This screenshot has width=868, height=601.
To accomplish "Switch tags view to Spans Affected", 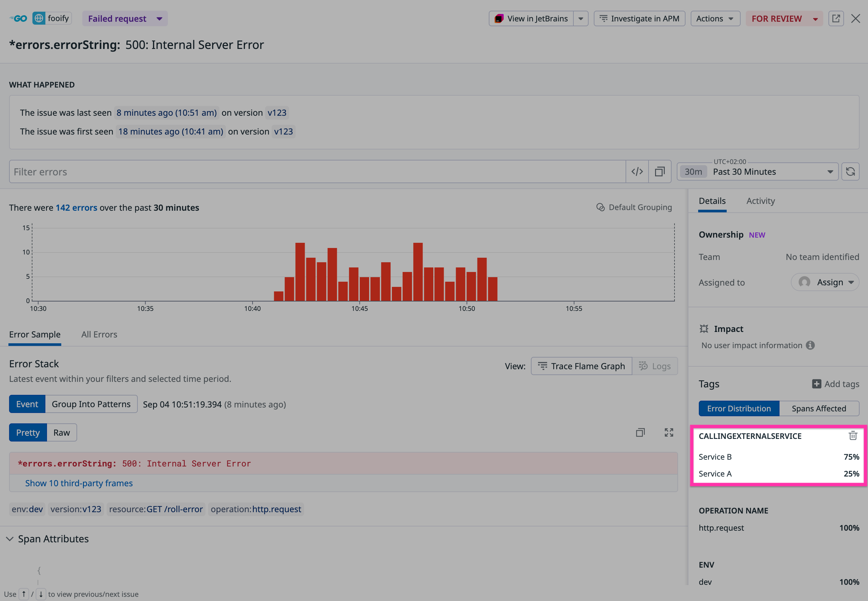I will [819, 408].
